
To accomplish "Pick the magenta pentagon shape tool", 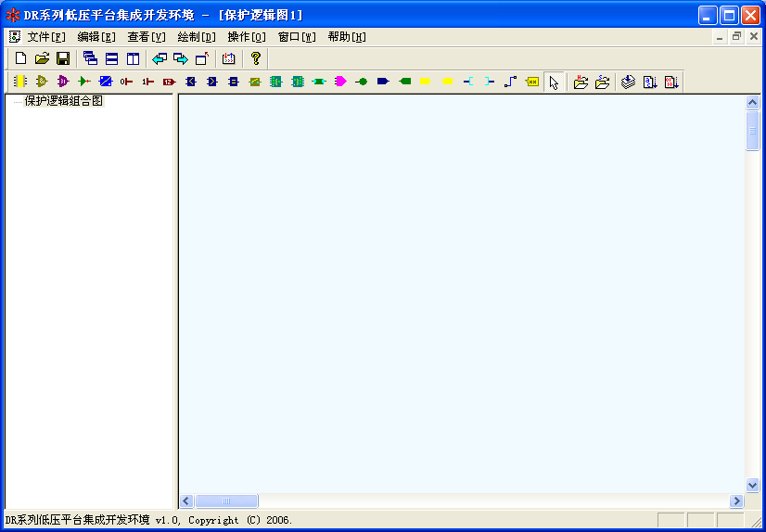I will [340, 82].
